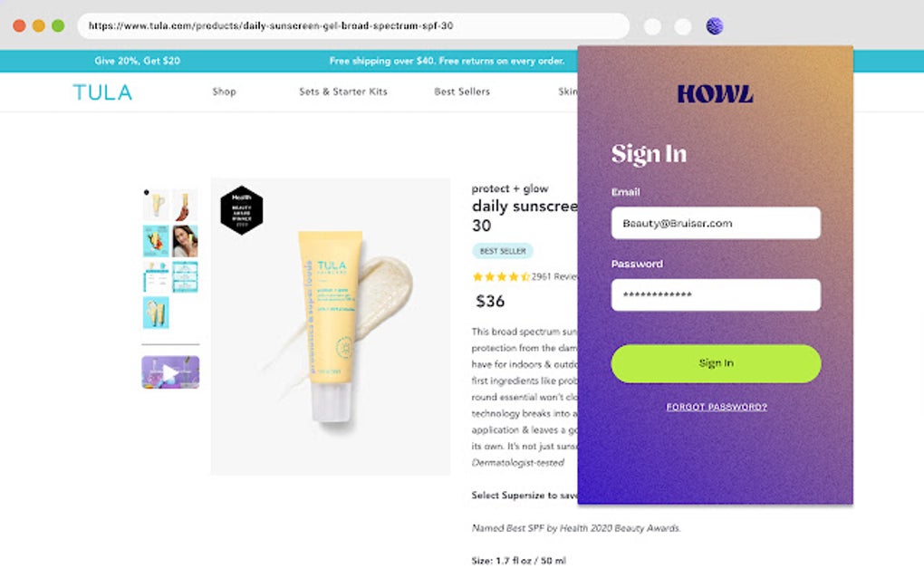Click the FORGOT PASSWORD? link
The width and height of the screenshot is (924, 578).
(x=715, y=406)
